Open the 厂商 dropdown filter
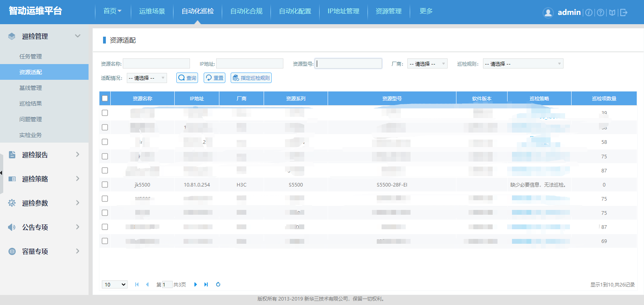 [427, 64]
